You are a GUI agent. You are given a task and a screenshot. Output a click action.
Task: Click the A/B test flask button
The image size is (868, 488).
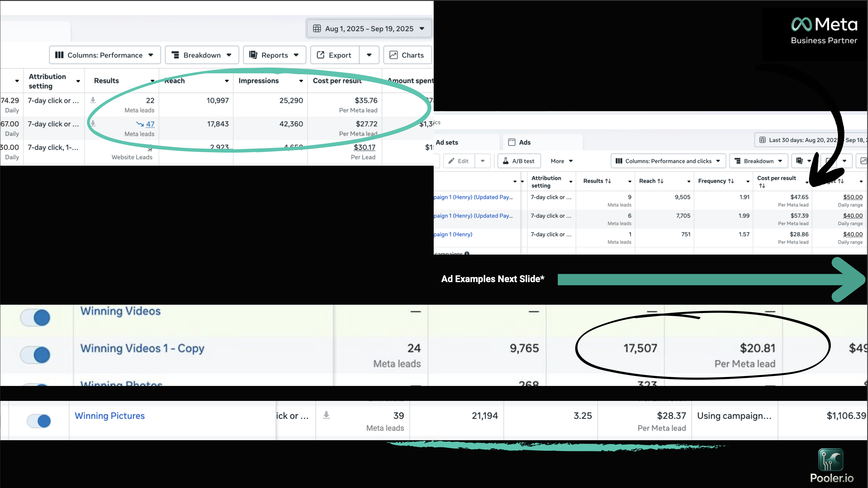(519, 161)
